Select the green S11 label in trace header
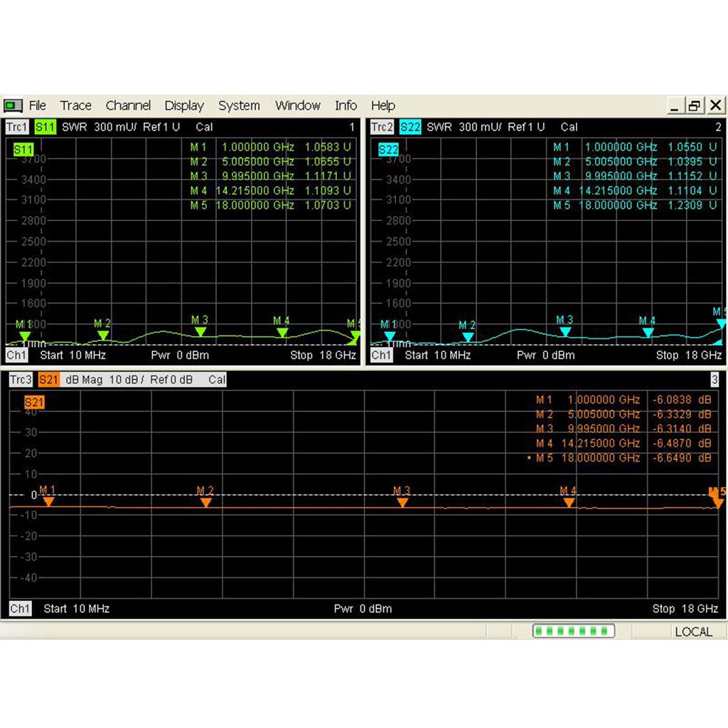Image resolution: width=728 pixels, height=728 pixels. pyautogui.click(x=45, y=127)
